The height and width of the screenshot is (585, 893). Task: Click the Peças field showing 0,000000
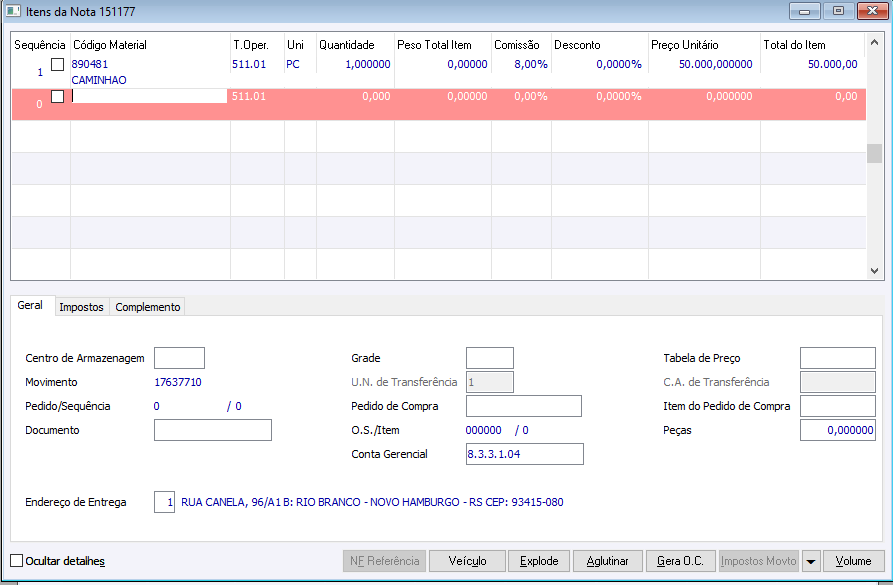pos(838,430)
